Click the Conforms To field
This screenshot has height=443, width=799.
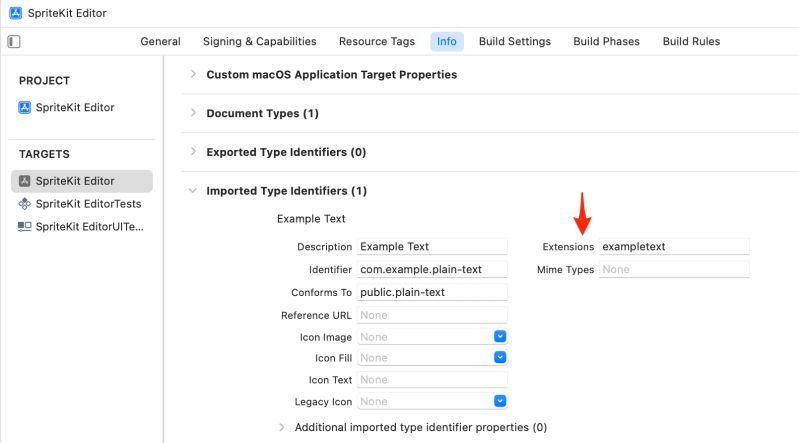click(432, 293)
